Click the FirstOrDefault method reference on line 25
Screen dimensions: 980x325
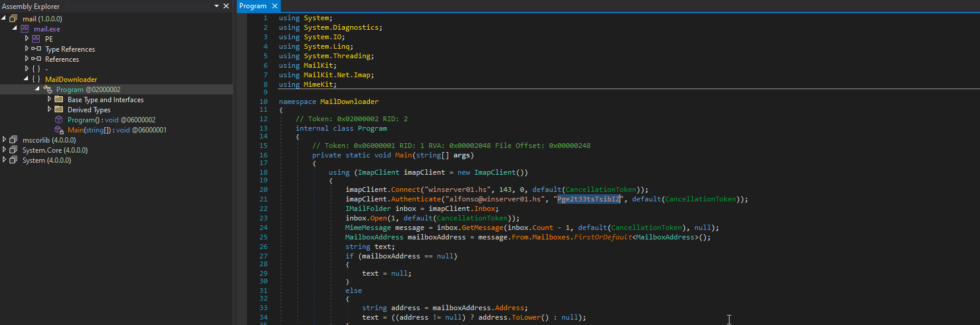(602, 237)
